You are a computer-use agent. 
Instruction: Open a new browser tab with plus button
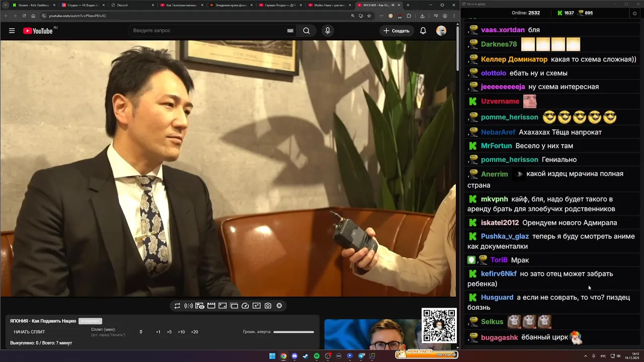[408, 5]
